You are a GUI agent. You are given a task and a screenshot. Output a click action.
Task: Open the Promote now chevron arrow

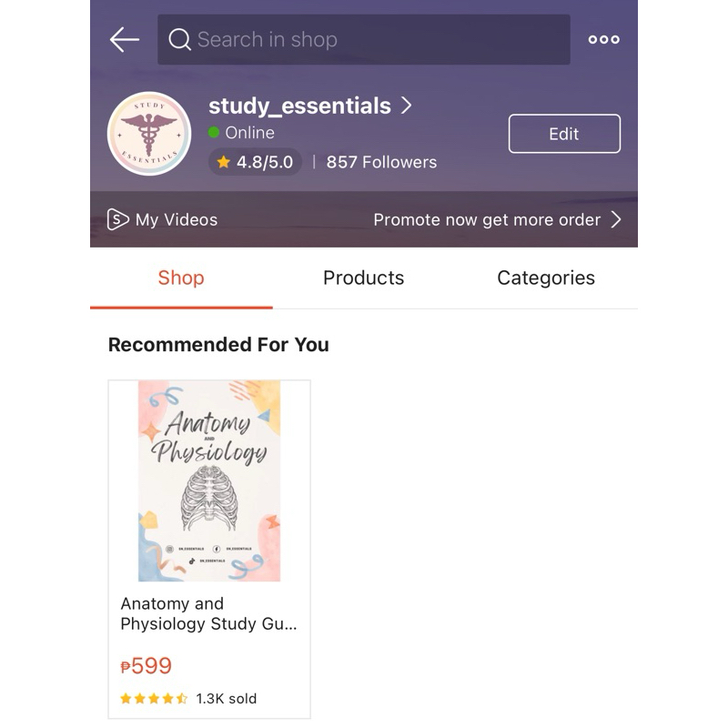pos(616,219)
